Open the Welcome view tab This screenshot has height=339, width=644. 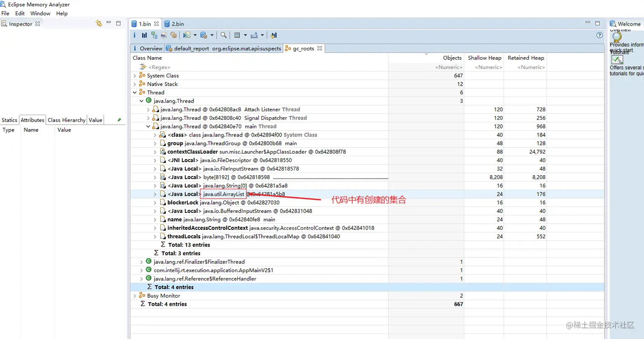(626, 24)
